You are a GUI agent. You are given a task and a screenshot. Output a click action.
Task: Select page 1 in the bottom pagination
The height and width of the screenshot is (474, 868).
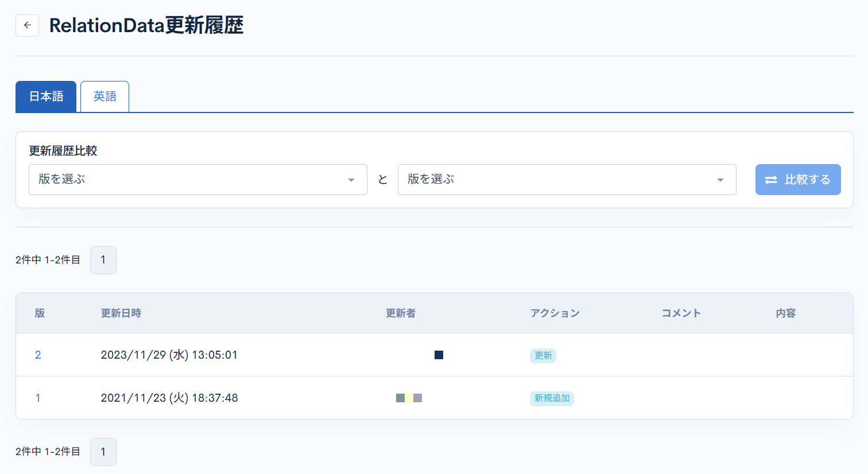coord(103,452)
